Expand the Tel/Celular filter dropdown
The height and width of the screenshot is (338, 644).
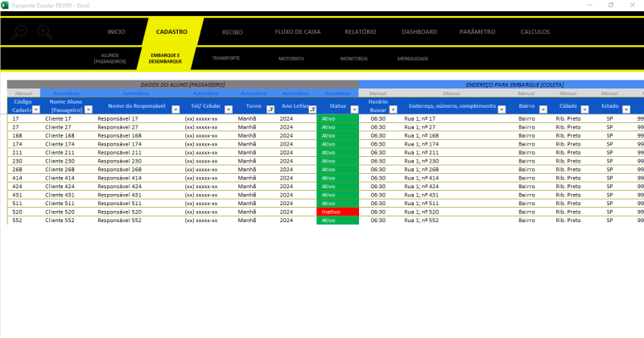tap(229, 109)
